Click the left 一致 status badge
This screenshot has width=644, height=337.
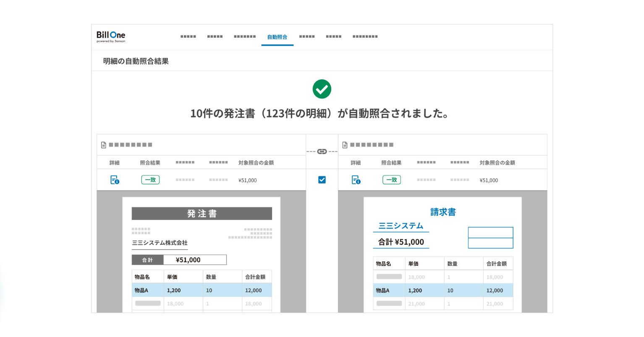pos(150,180)
